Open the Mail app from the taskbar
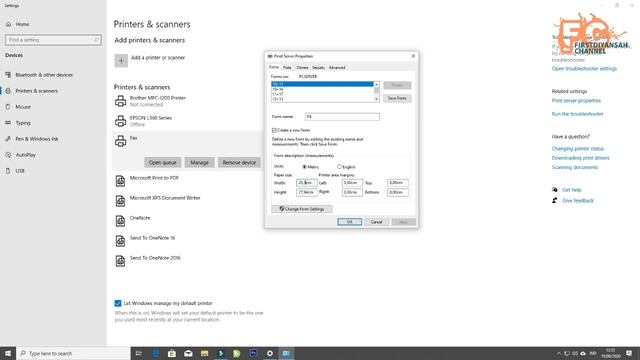The image size is (640, 360). (x=188, y=353)
